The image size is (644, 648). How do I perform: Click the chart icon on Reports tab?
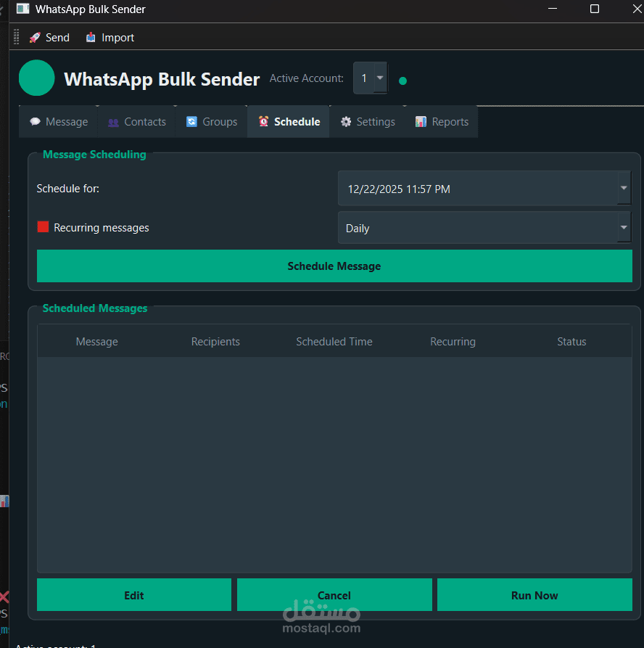coord(421,121)
